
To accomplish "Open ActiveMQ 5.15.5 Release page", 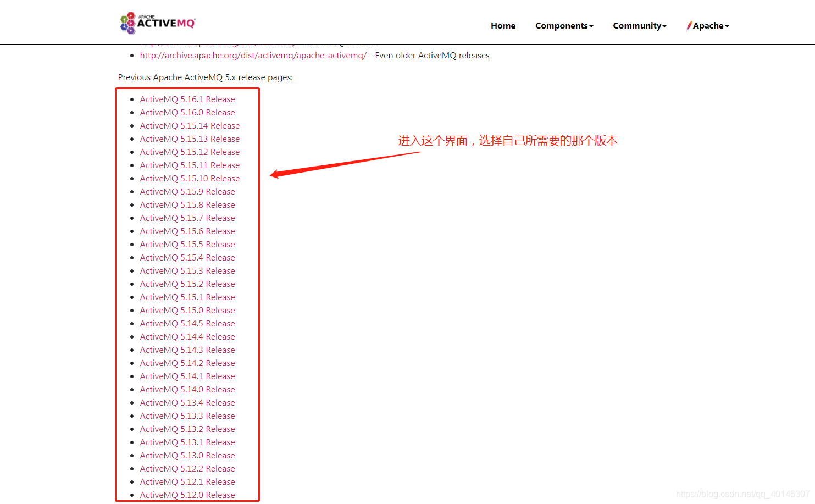I will [187, 245].
